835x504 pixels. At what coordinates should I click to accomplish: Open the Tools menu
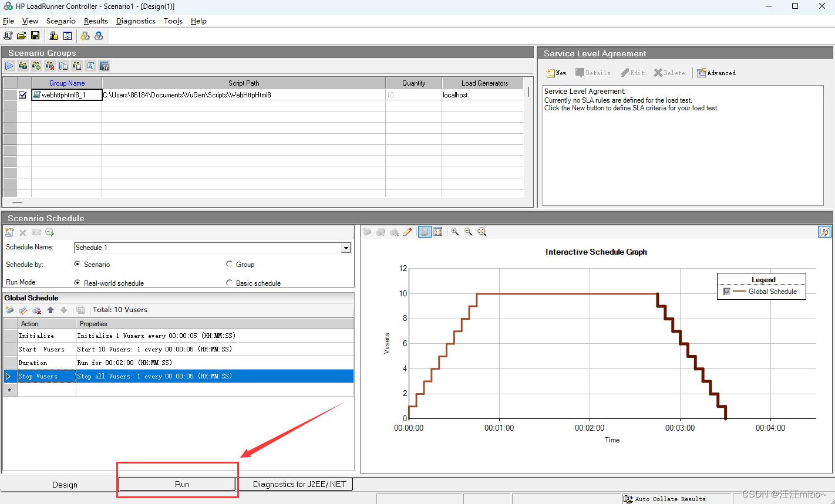point(173,21)
